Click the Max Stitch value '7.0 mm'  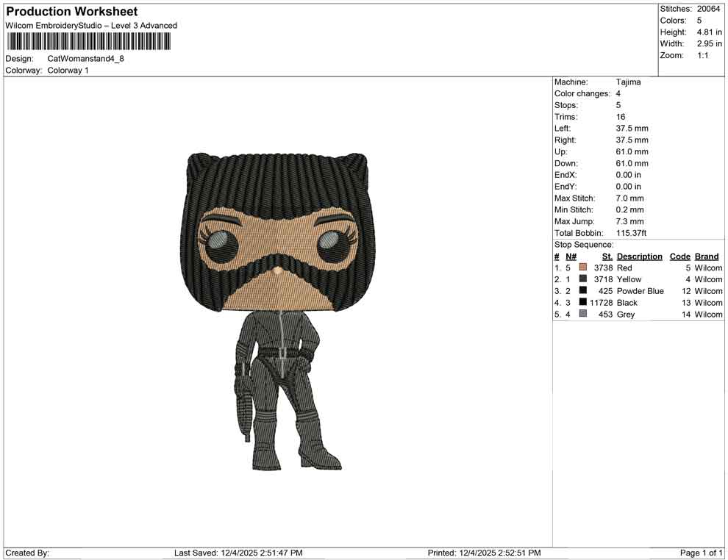pos(629,198)
